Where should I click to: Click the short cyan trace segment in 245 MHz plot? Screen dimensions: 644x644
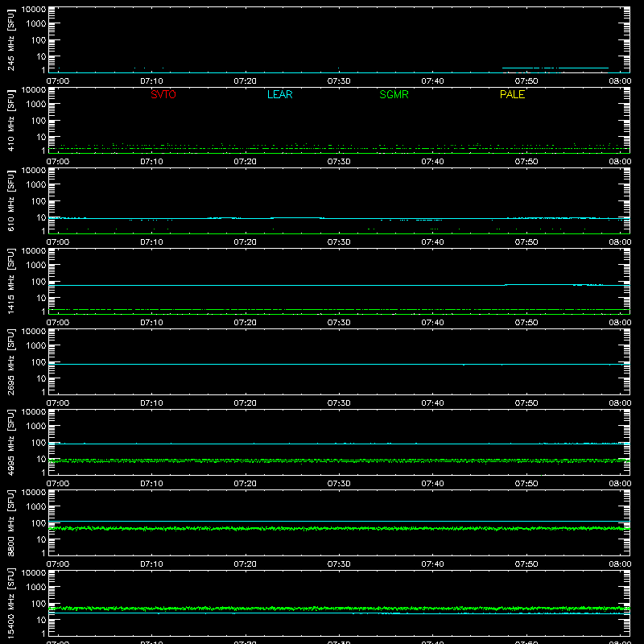tap(555, 68)
